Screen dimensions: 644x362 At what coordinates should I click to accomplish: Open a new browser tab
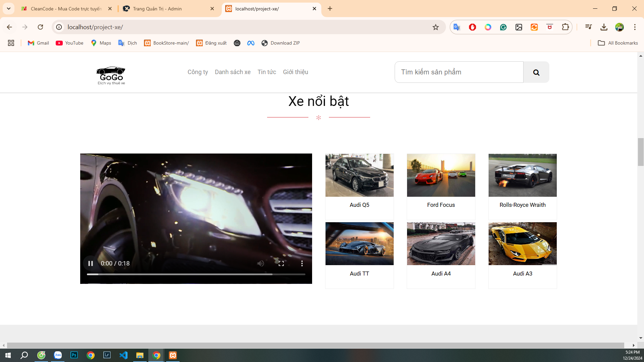tap(330, 9)
